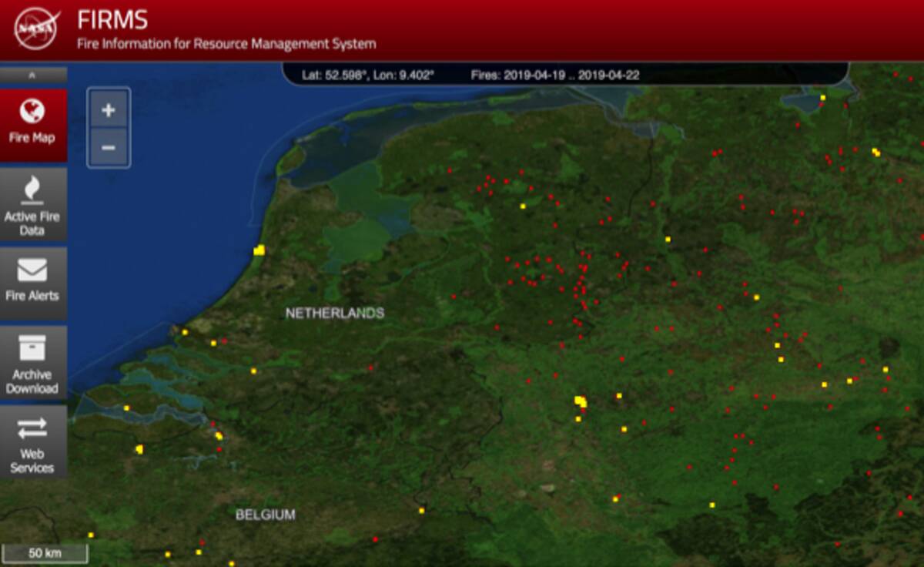Select the lone yellow fire marker north of the central red cluster
Viewport: 924px width, 567px height.
(523, 206)
